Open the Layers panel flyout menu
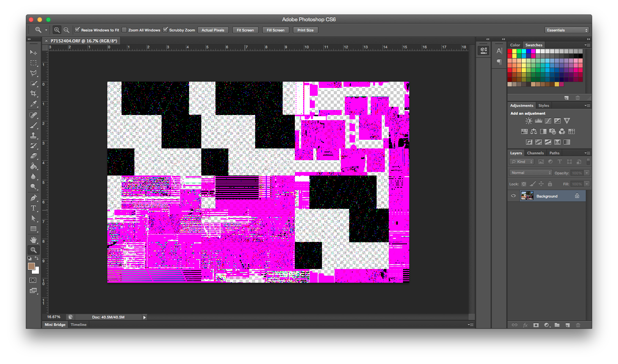This screenshot has height=364, width=618. (x=587, y=153)
